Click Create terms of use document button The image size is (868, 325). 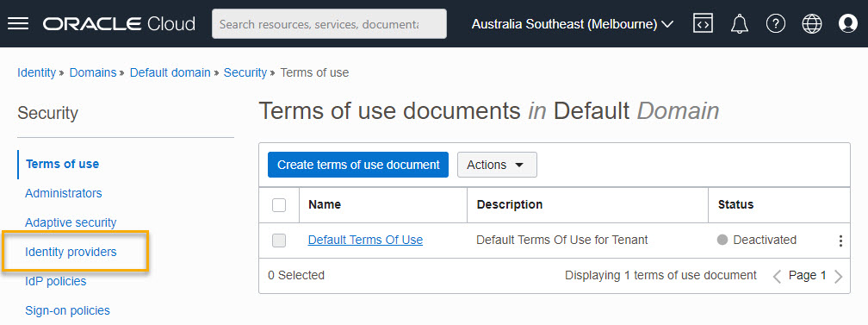[x=358, y=165]
